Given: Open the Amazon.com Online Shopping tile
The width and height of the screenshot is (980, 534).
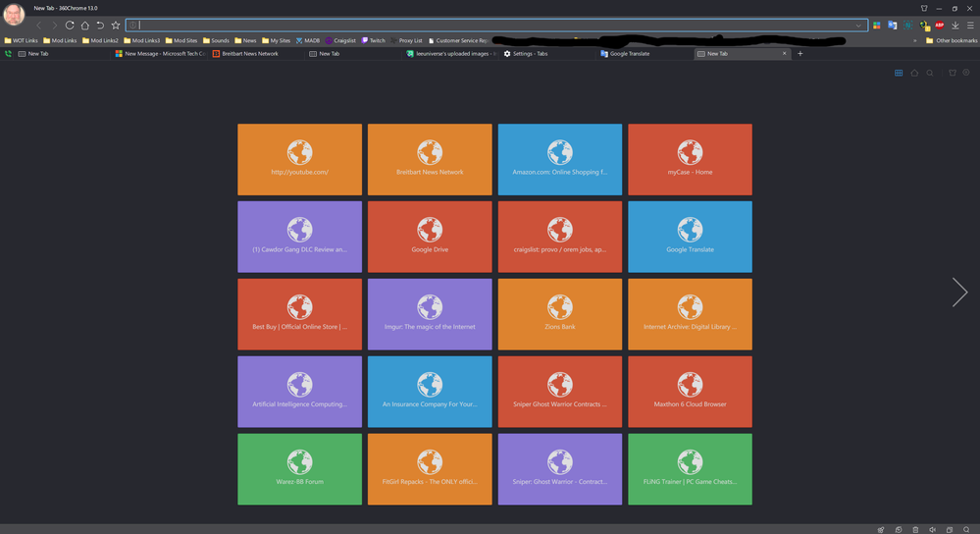Looking at the screenshot, I should pos(560,159).
